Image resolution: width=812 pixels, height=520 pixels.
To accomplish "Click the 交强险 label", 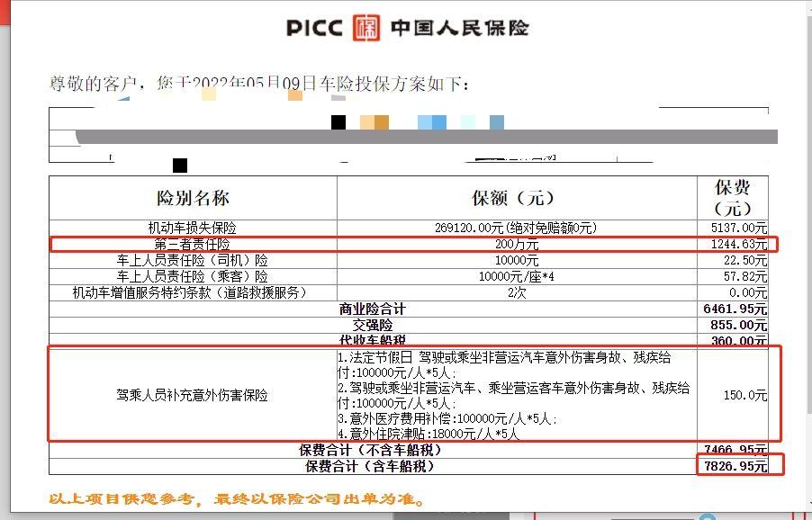I will [x=373, y=325].
